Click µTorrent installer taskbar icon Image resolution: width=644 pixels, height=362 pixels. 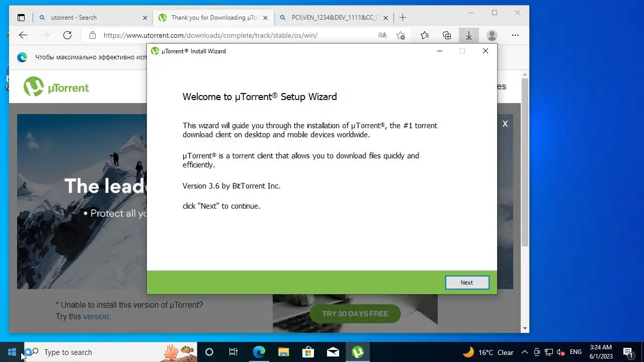[358, 352]
